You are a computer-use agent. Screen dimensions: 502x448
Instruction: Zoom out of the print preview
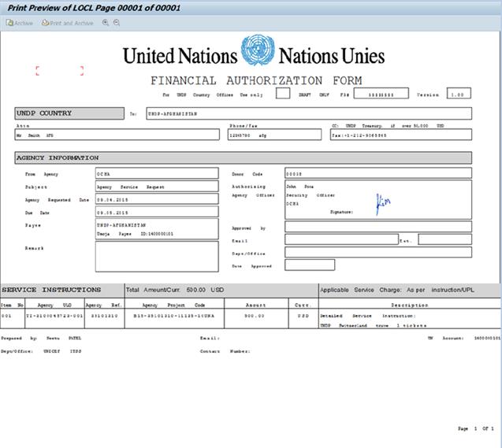[x=117, y=23]
